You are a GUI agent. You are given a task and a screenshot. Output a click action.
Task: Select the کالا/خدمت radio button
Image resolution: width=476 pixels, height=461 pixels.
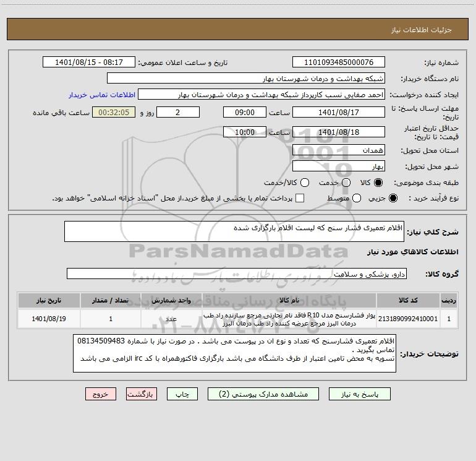tap(305, 183)
